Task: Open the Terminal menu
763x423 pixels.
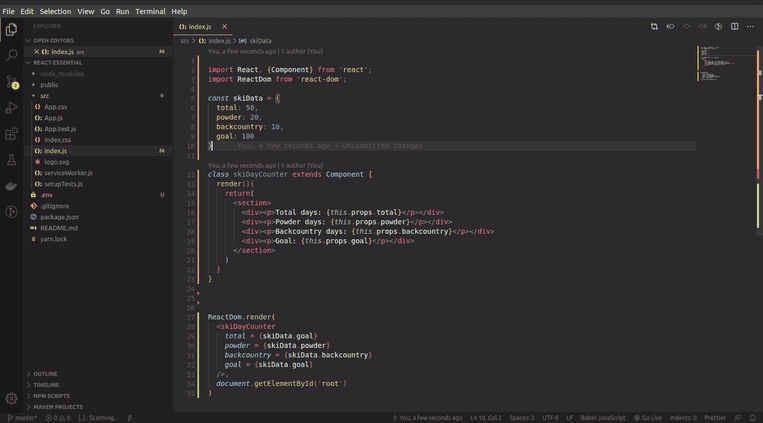Action: coord(150,11)
